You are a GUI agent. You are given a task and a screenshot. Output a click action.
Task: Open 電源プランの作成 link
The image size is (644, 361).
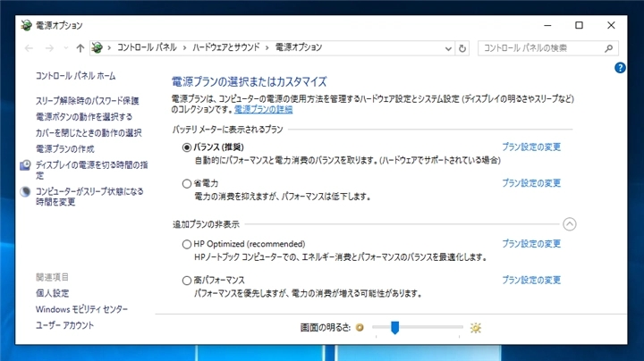65,149
